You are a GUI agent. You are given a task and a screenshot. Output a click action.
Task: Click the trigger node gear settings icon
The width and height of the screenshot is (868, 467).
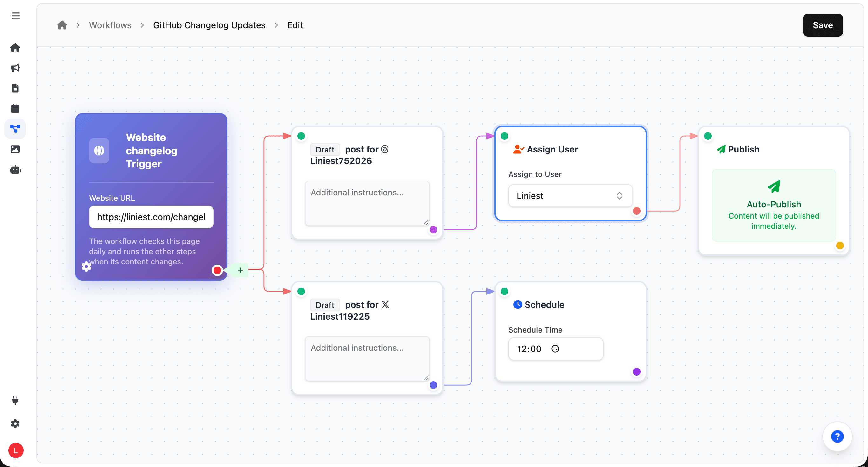[x=86, y=266]
